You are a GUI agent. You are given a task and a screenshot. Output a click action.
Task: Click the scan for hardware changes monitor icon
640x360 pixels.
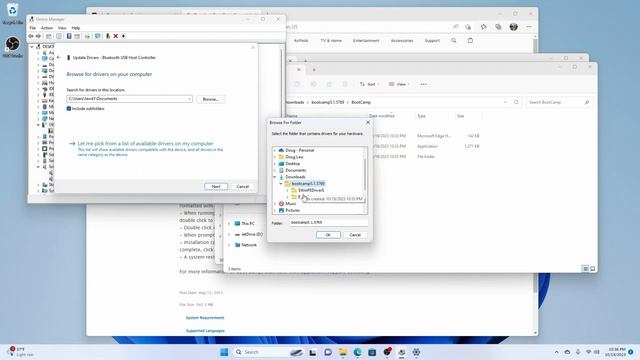pyautogui.click(x=98, y=36)
